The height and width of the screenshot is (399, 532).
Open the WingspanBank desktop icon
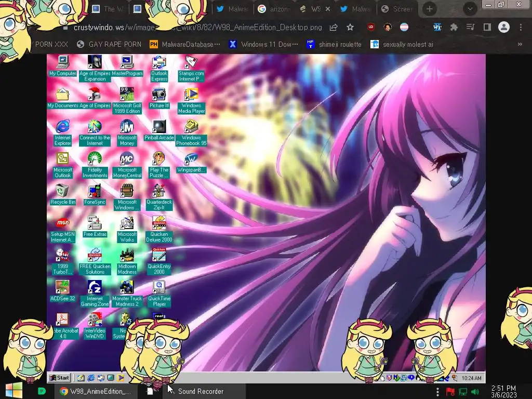click(x=191, y=163)
